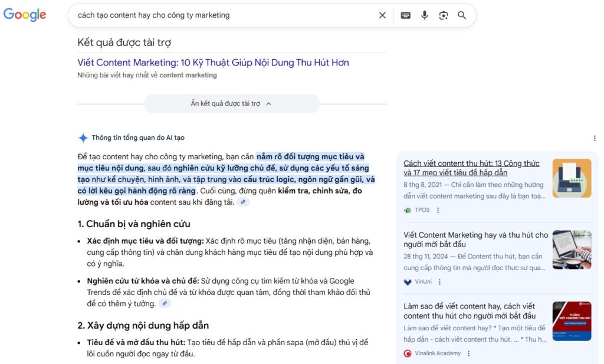Click the search magnifier icon
Image resolution: width=604 pixels, height=364 pixels.
point(462,15)
